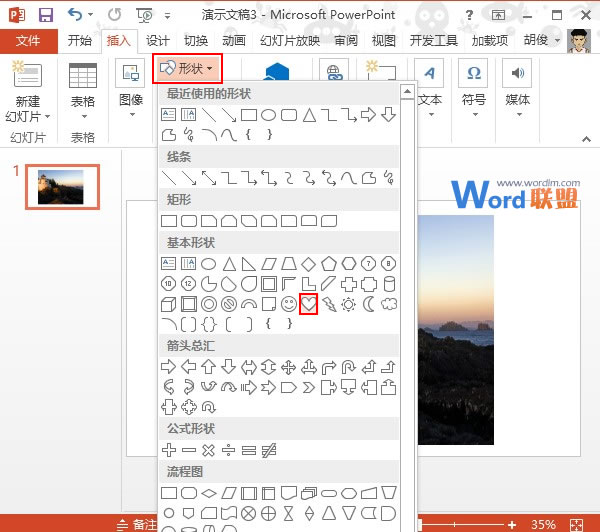Select the pentagon shape
This screenshot has height=532, width=600.
click(329, 264)
